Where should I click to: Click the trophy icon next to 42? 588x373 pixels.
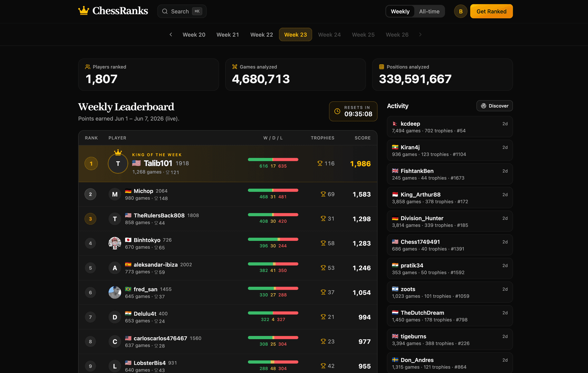[x=323, y=366]
